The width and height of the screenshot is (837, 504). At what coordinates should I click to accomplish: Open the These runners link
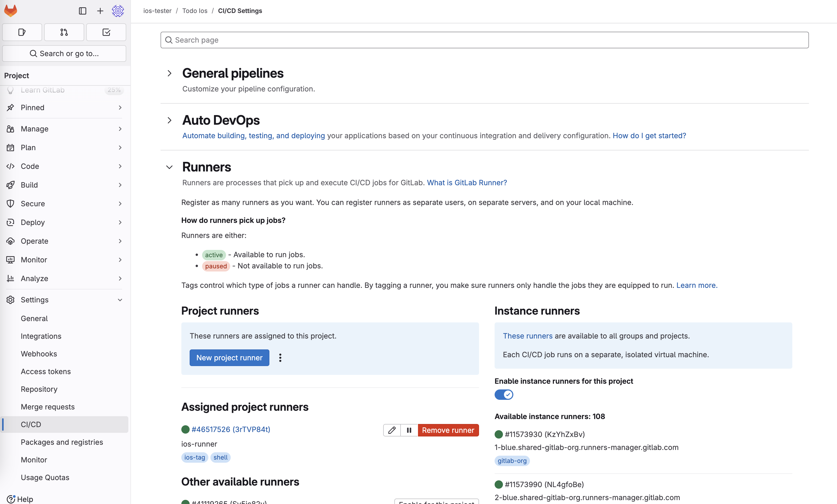(528, 336)
